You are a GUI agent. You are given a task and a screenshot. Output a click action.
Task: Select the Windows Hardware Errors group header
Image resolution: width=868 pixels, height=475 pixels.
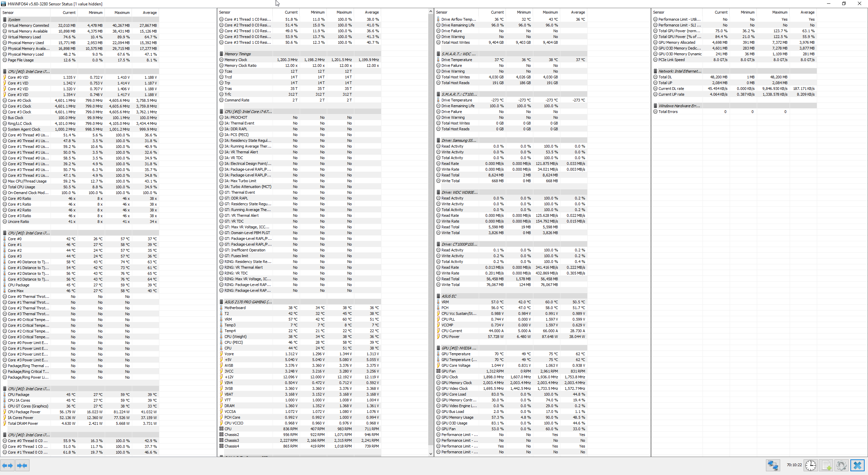pyautogui.click(x=679, y=106)
